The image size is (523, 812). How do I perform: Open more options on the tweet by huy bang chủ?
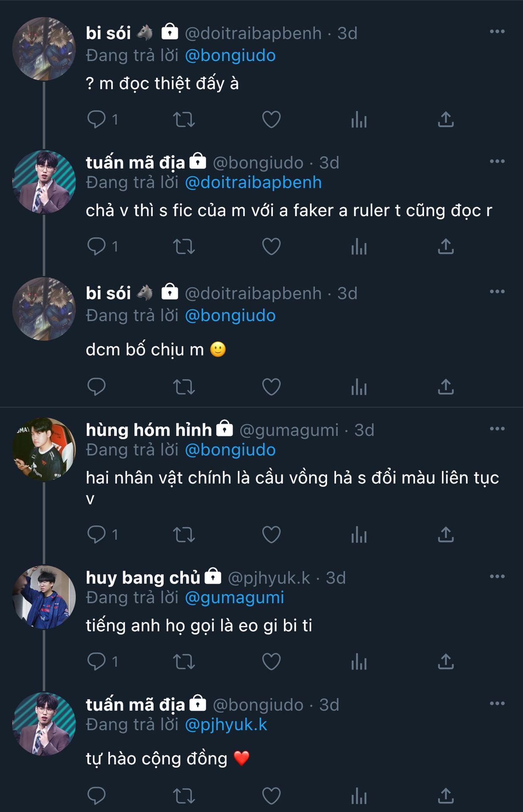pyautogui.click(x=497, y=576)
